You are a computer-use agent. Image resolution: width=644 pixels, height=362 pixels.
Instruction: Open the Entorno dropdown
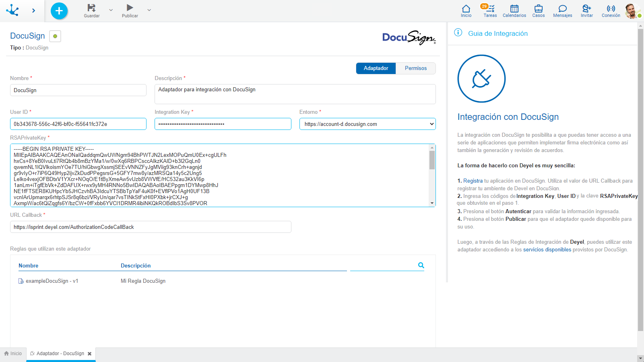point(367,124)
